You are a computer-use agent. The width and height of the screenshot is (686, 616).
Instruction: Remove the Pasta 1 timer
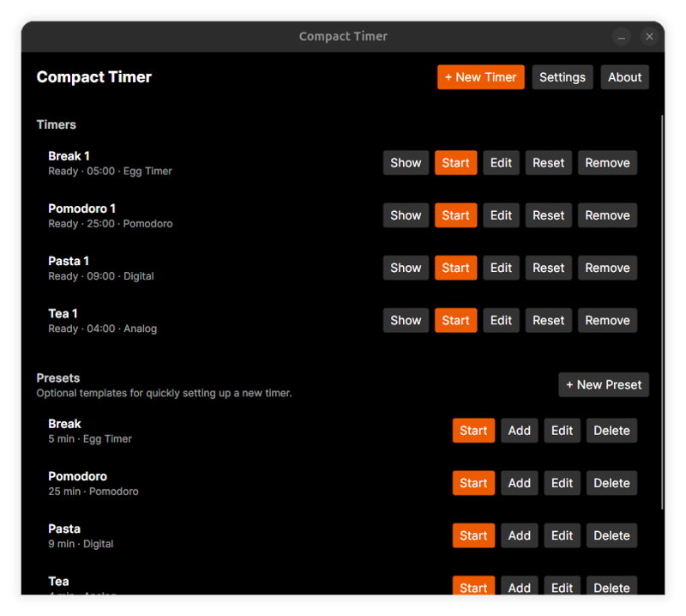[607, 268]
